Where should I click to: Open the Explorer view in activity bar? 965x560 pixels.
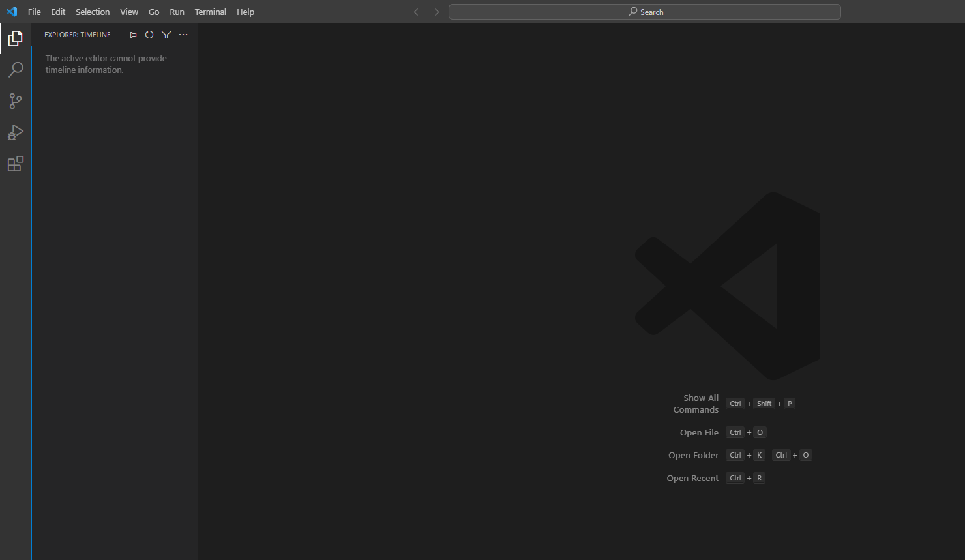click(16, 38)
